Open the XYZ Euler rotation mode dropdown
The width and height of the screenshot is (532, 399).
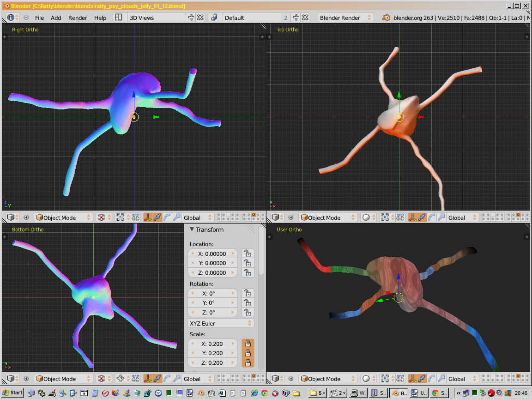221,323
